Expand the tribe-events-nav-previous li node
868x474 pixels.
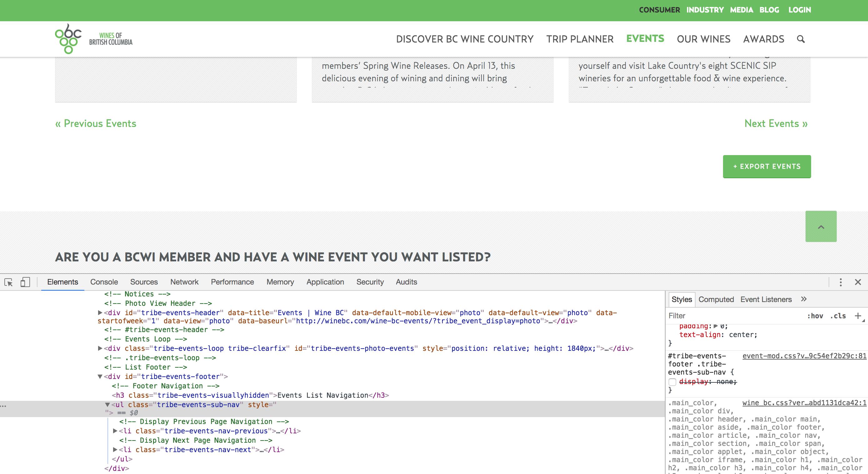(x=115, y=431)
